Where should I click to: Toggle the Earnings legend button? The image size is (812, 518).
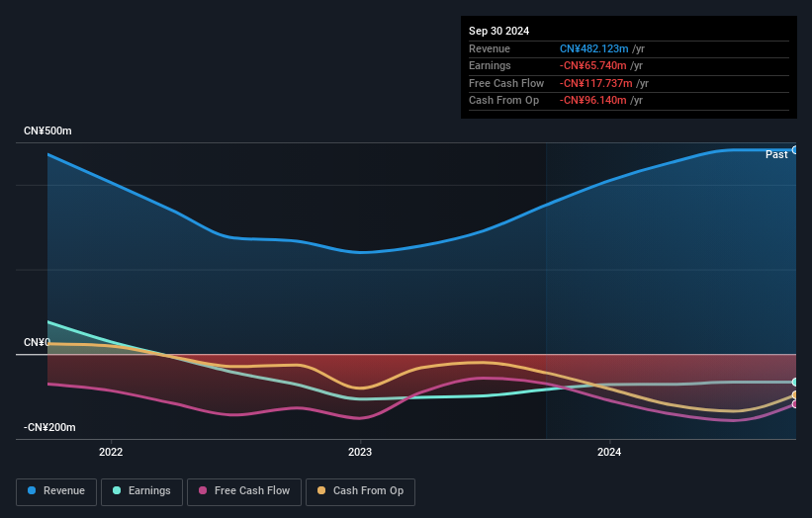(x=141, y=491)
